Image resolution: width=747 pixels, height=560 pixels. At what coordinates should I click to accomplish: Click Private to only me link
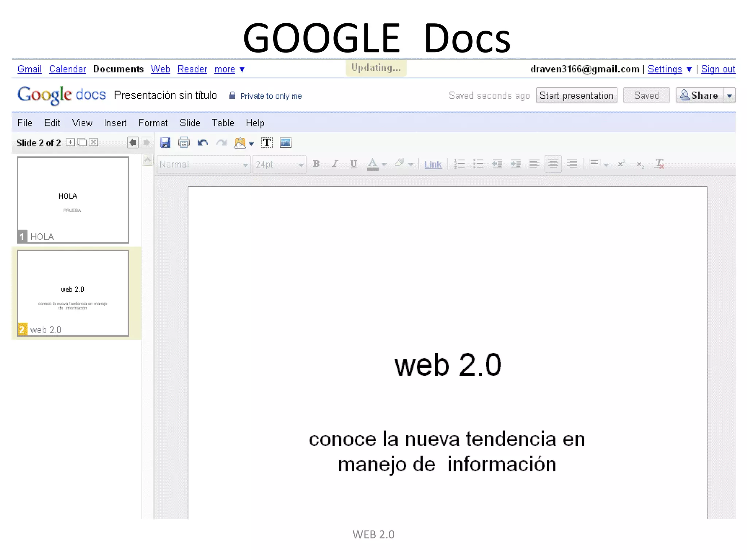point(271,96)
